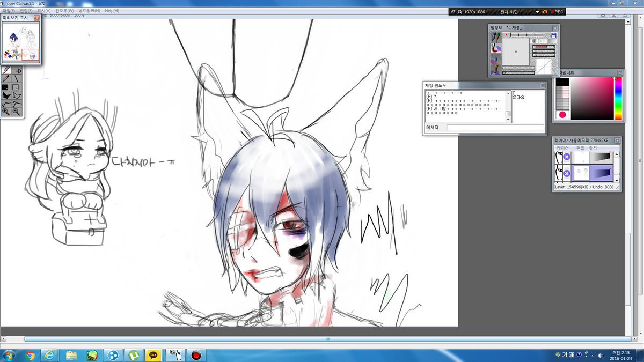Select the Pen drawing tool
The width and height of the screenshot is (644, 362).
point(6,70)
